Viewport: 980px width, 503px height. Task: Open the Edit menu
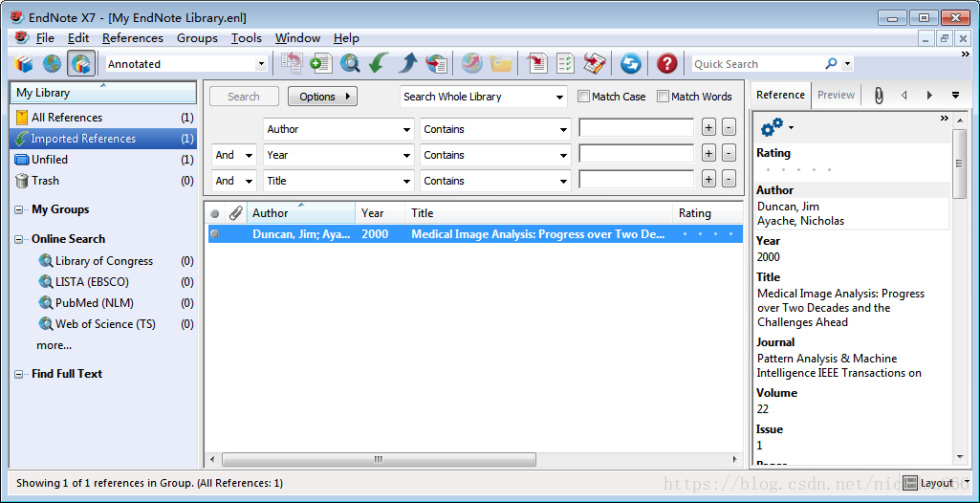pyautogui.click(x=78, y=38)
